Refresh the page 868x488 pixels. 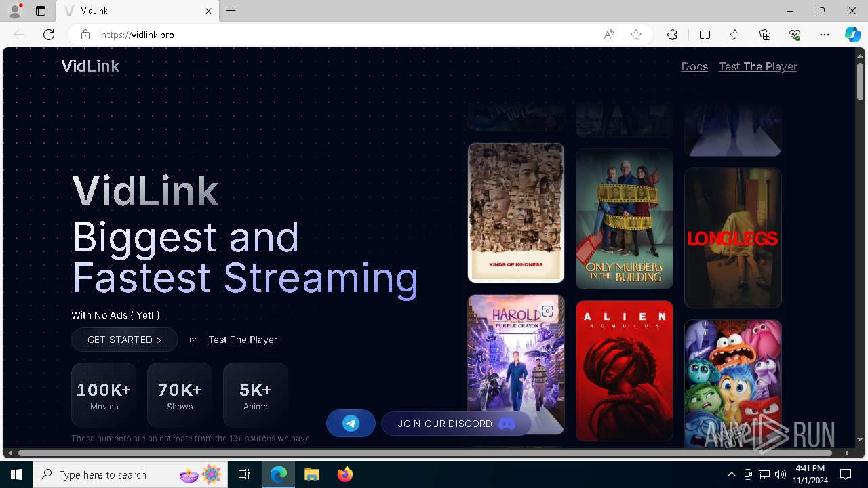tap(49, 35)
